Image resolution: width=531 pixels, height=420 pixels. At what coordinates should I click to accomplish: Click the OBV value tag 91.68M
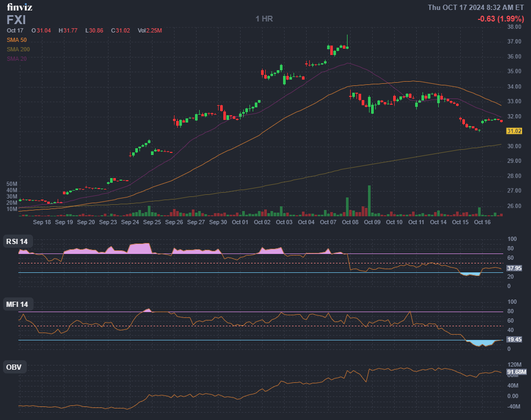coord(516,372)
